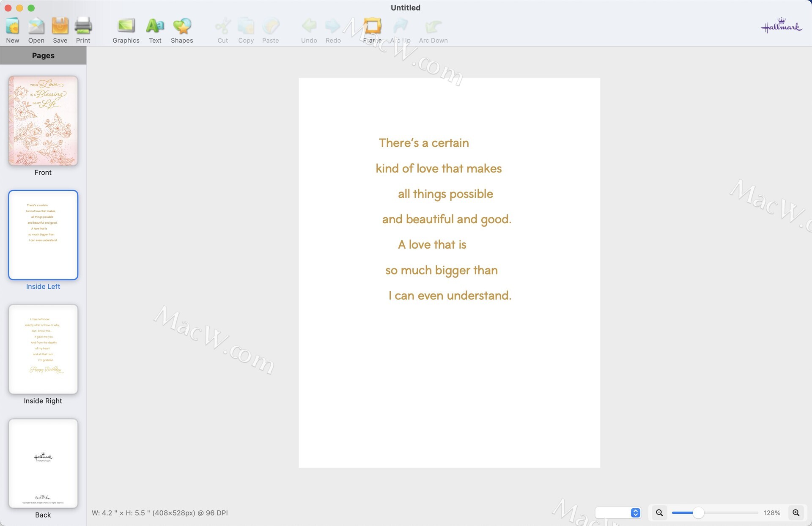Click the zoom out magnifier icon
The image size is (812, 526).
659,512
